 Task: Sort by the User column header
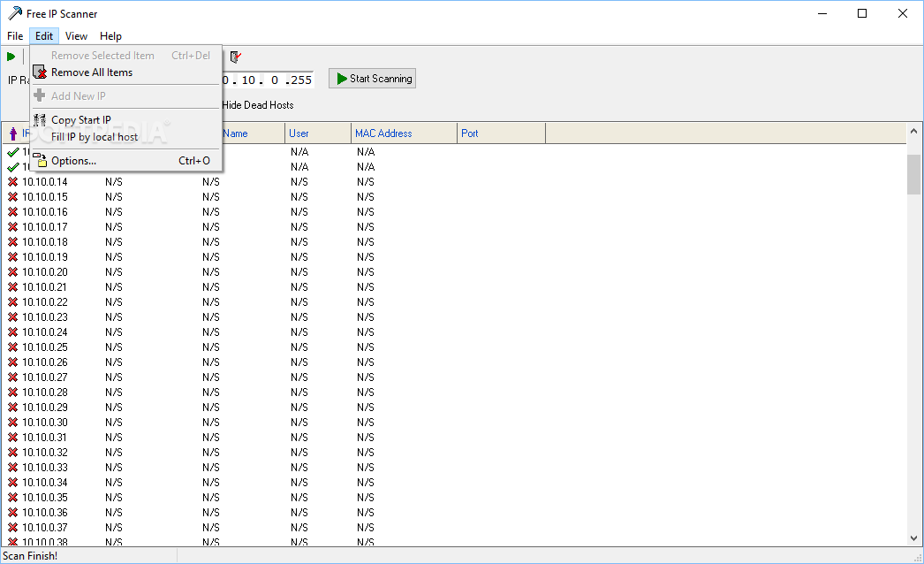pyautogui.click(x=318, y=133)
